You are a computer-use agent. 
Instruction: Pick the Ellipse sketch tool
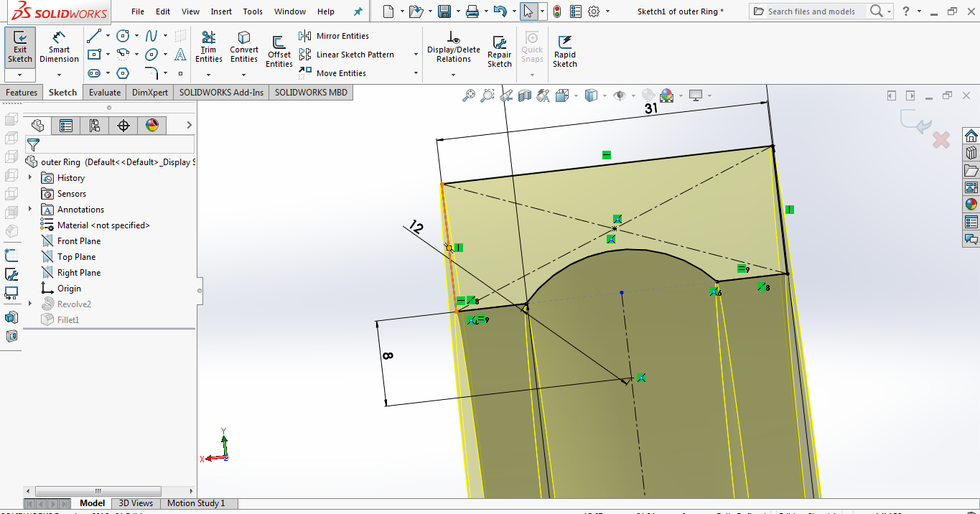[x=151, y=55]
